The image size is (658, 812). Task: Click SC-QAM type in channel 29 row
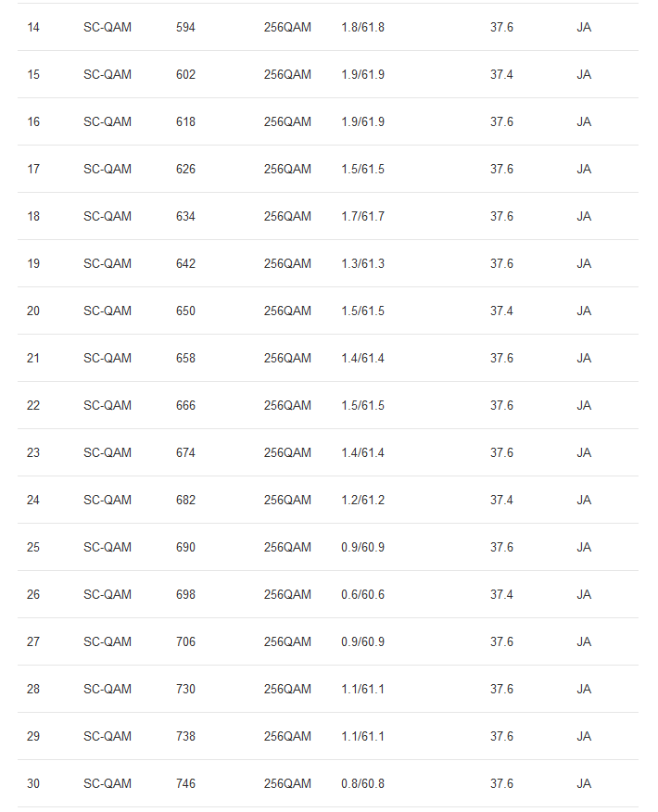coord(108,737)
